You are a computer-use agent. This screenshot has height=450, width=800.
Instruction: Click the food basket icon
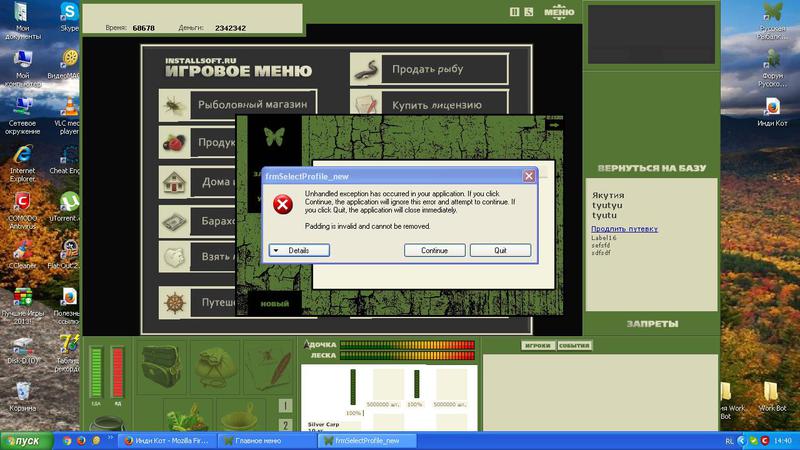point(187,415)
